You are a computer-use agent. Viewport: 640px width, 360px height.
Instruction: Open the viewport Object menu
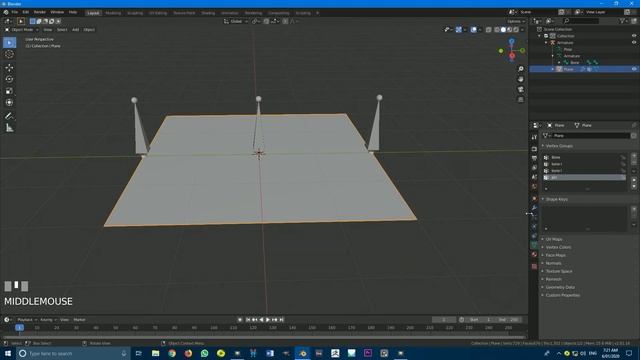[x=89, y=30]
